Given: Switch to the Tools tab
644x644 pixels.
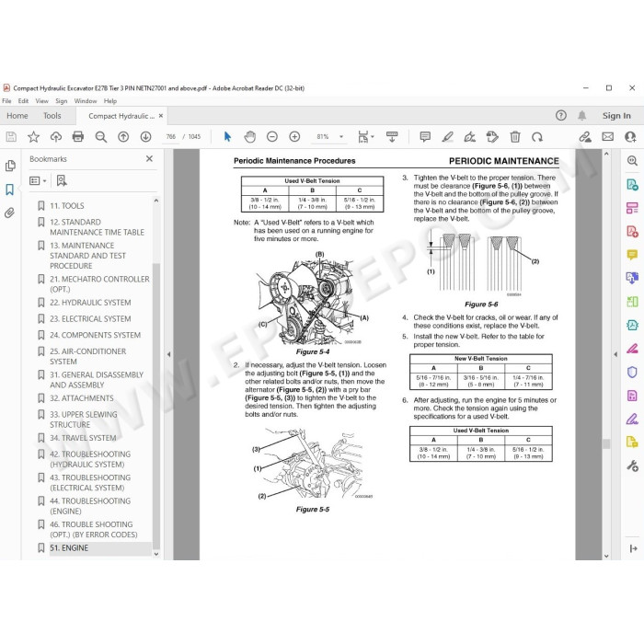Looking at the screenshot, I should 52,116.
